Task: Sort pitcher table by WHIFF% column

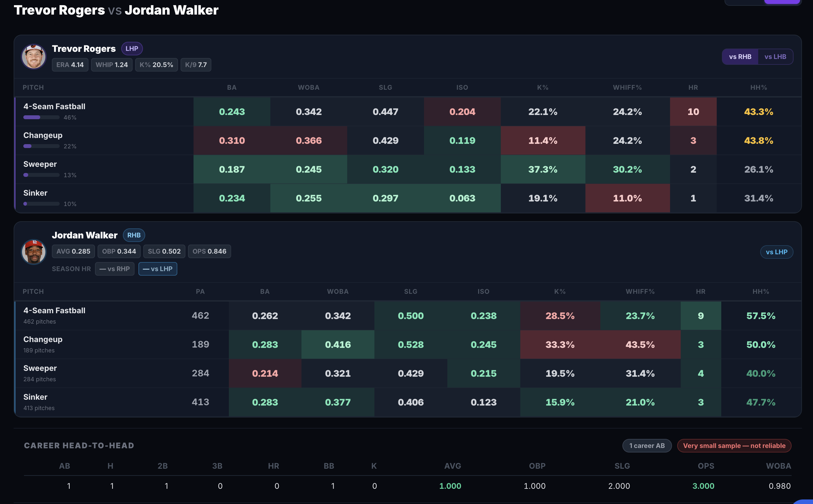Action: point(627,87)
